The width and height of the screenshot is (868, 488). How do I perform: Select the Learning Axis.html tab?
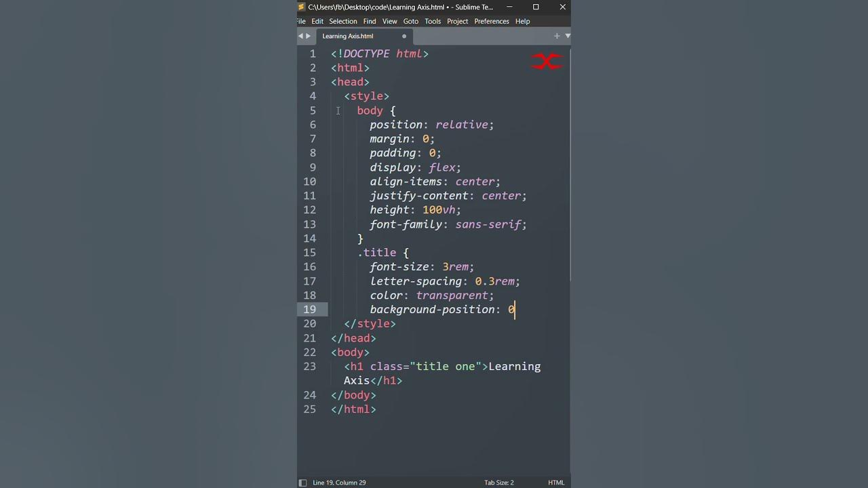pyautogui.click(x=364, y=36)
